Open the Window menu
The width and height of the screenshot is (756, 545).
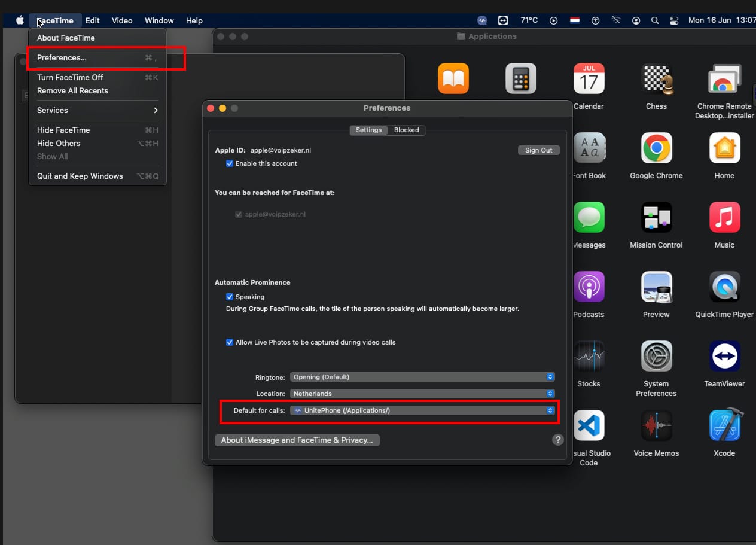pyautogui.click(x=160, y=20)
